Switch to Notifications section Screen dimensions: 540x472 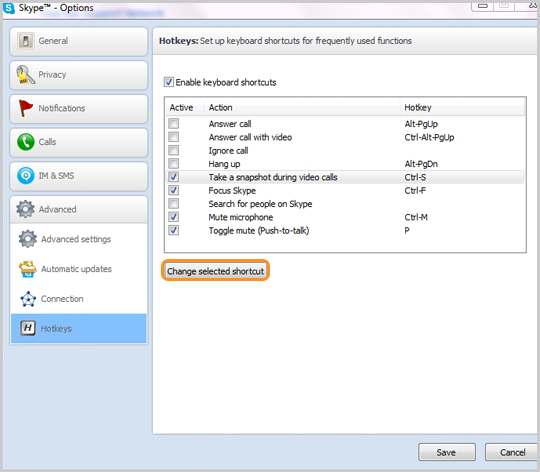(79, 108)
